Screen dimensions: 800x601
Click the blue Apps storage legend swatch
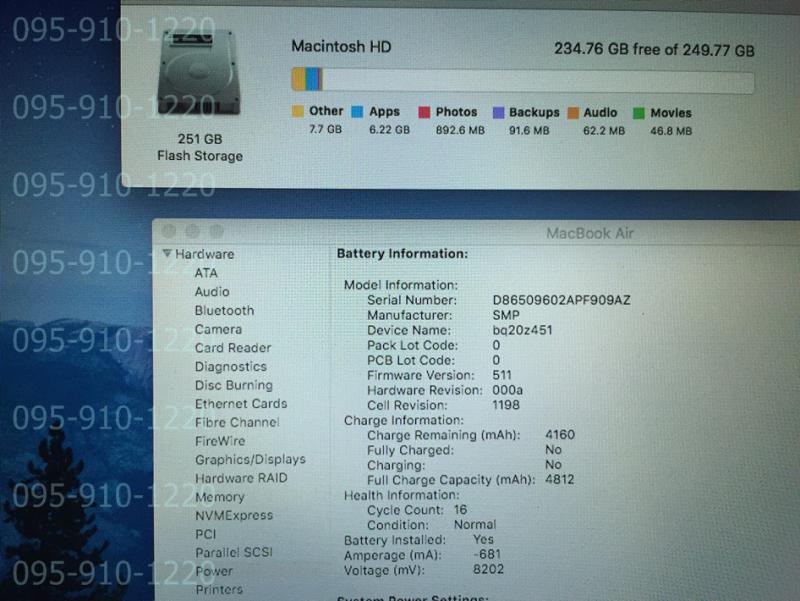[358, 112]
